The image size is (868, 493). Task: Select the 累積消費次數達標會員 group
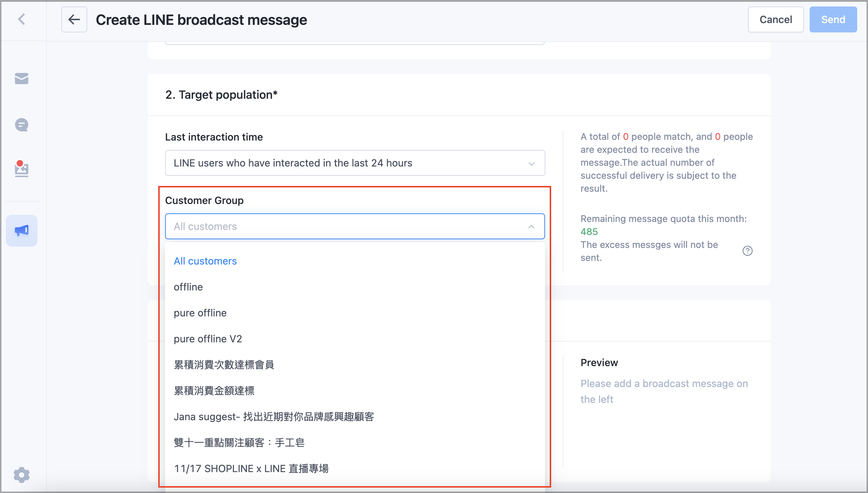pos(355,365)
